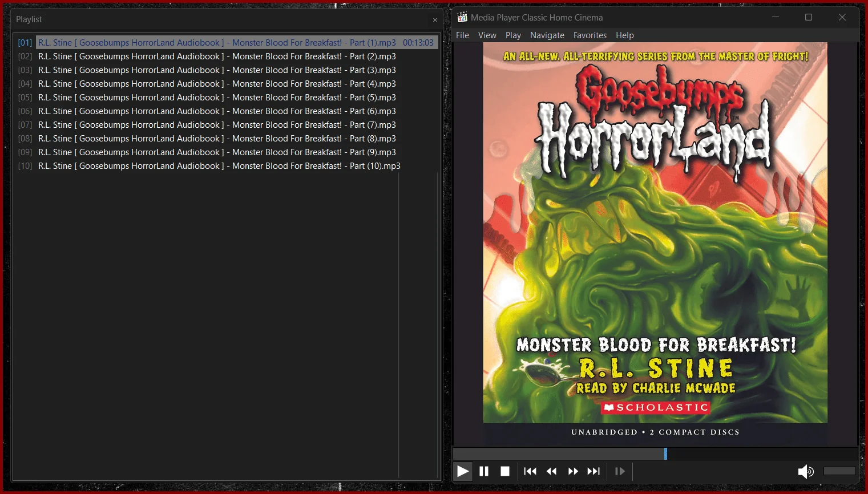Close the Media Player Classic window
Image resolution: width=868 pixels, height=494 pixels.
coord(842,17)
